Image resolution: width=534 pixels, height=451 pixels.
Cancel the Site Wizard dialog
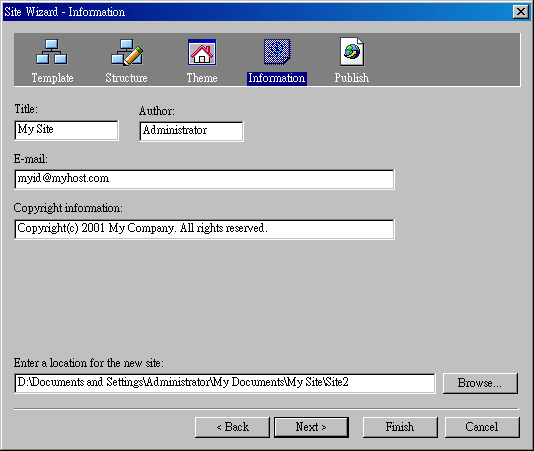[x=482, y=427]
